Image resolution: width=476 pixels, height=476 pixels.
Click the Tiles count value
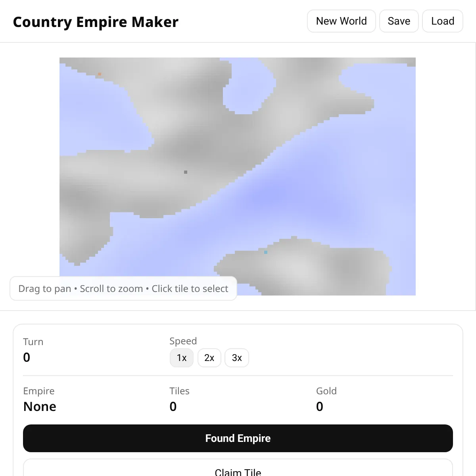(173, 407)
